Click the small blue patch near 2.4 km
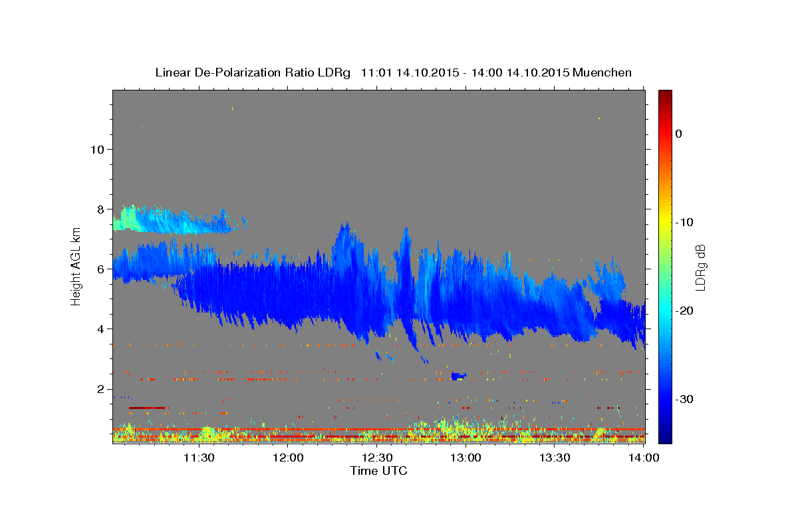The width and height of the screenshot is (798, 532). point(458,376)
